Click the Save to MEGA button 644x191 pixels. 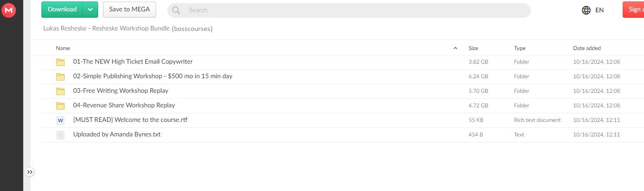130,10
